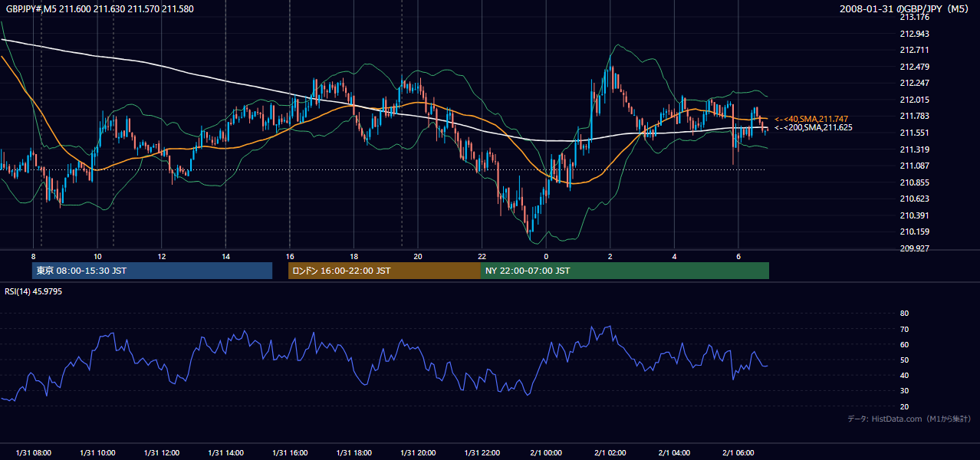980x460 pixels.
Task: Click RSI scale value 50
Action: click(x=904, y=360)
